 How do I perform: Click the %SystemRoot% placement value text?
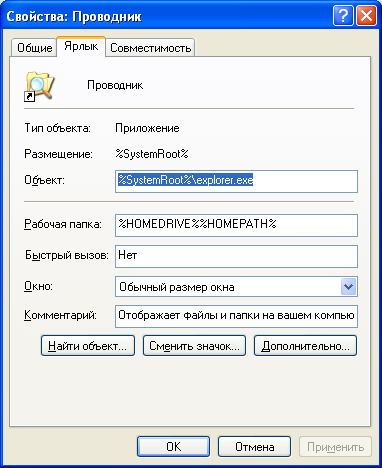152,154
